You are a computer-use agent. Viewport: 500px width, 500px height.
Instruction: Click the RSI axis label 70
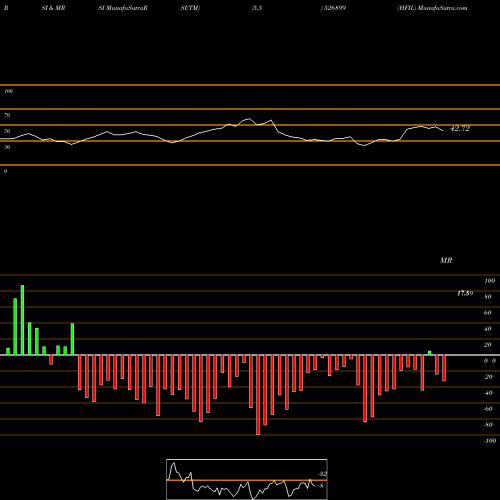(x=7, y=115)
